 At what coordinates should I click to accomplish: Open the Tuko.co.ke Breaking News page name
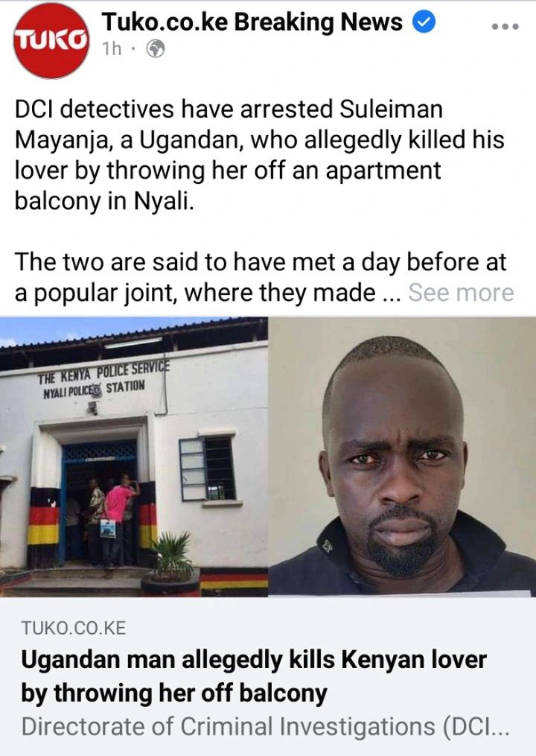[252, 22]
